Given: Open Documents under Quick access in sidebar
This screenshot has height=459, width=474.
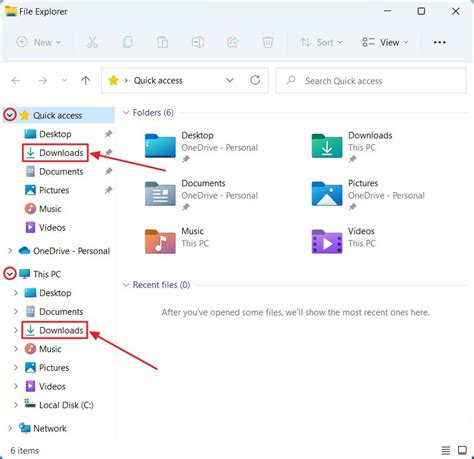Looking at the screenshot, I should pos(54,171).
